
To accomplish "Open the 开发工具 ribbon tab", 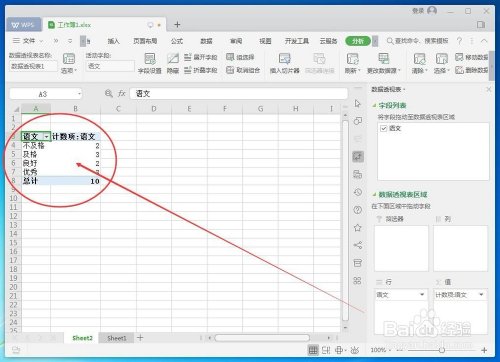I will 297,41.
